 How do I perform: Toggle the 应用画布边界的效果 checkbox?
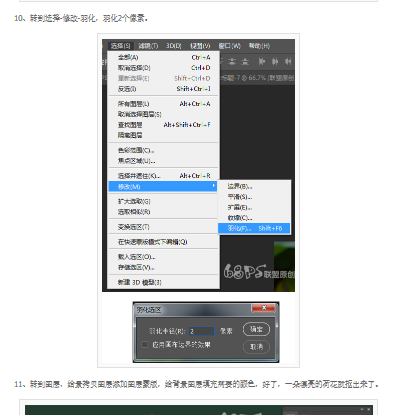tap(145, 344)
